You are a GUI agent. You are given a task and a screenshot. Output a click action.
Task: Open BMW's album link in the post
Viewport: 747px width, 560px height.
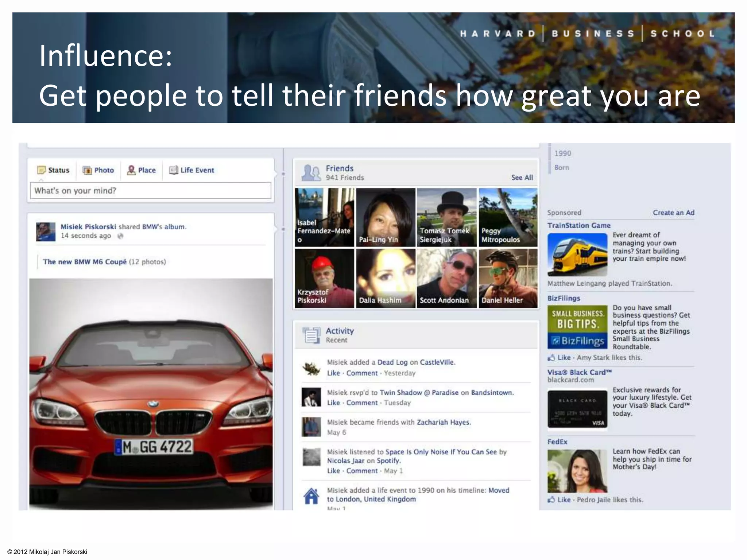click(164, 227)
